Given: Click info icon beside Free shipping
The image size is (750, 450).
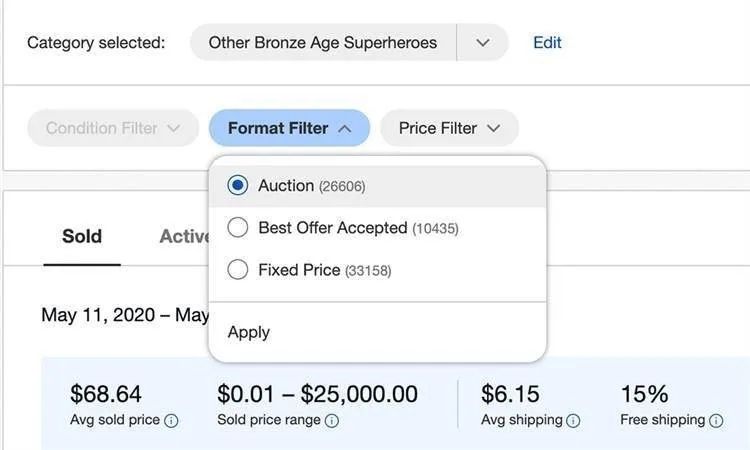Looking at the screenshot, I should point(716,421).
